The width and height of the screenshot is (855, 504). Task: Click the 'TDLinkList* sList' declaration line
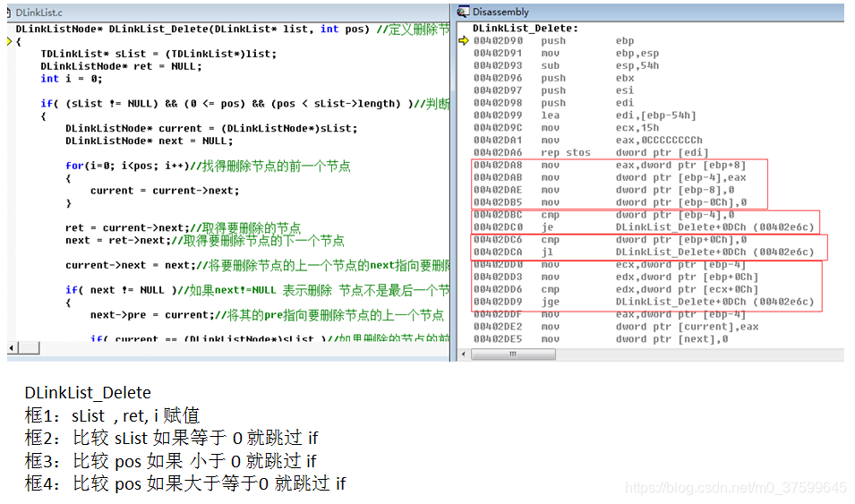pyautogui.click(x=158, y=54)
